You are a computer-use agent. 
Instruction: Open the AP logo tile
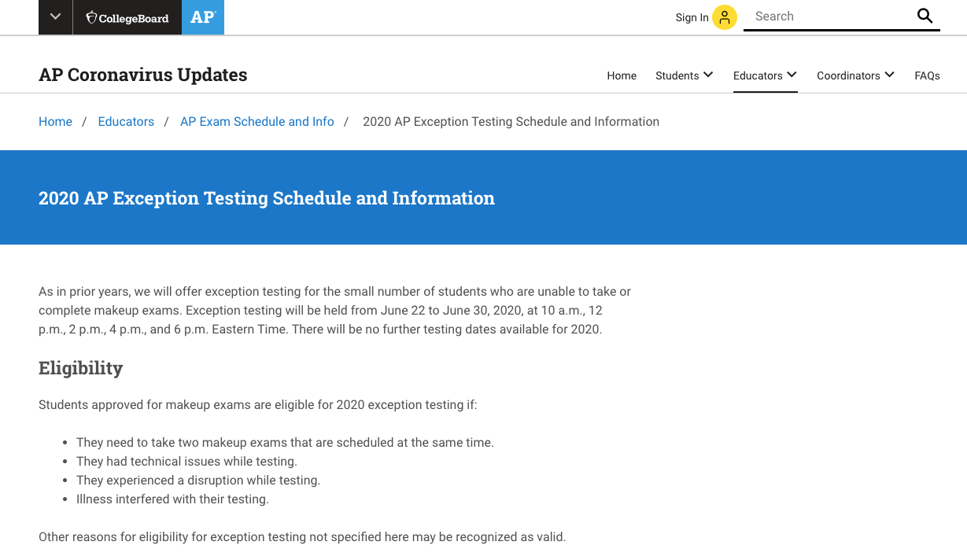coord(203,17)
